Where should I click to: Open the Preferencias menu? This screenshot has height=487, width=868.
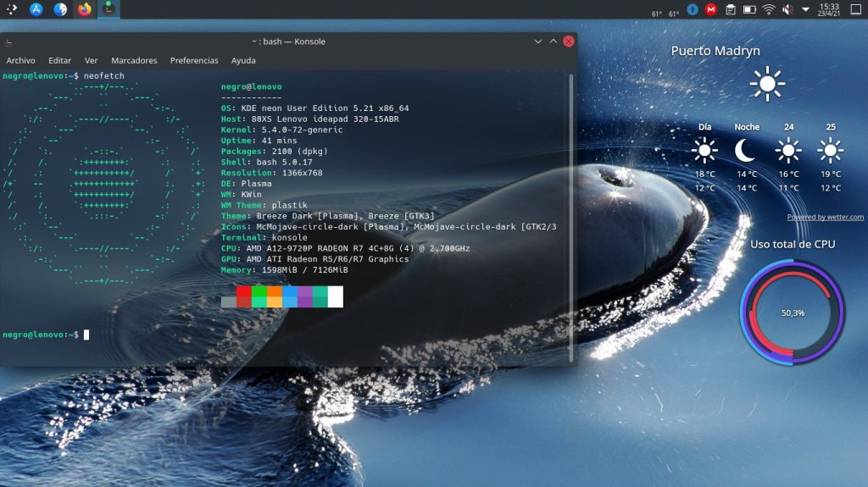(194, 60)
